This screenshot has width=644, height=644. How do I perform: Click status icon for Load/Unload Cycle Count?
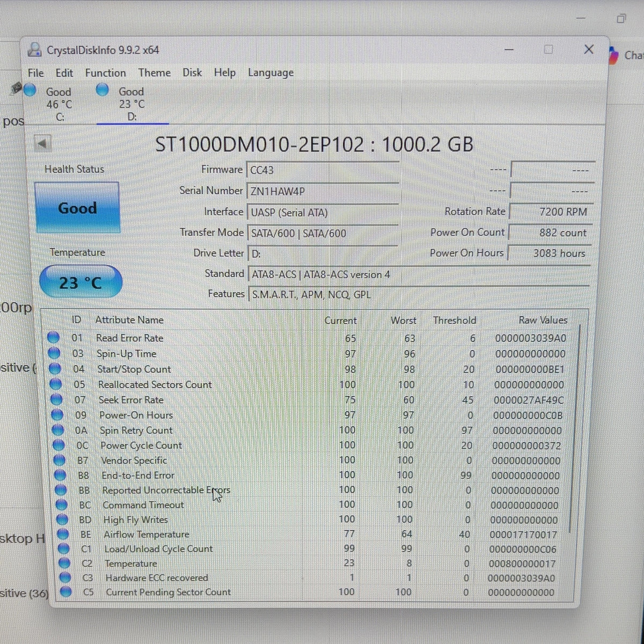point(64,548)
